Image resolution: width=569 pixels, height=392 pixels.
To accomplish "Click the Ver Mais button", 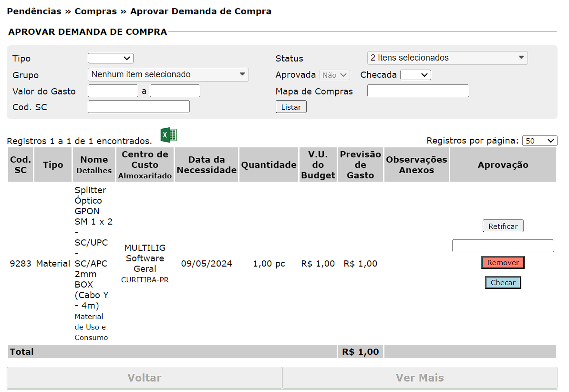I will pos(420,378).
